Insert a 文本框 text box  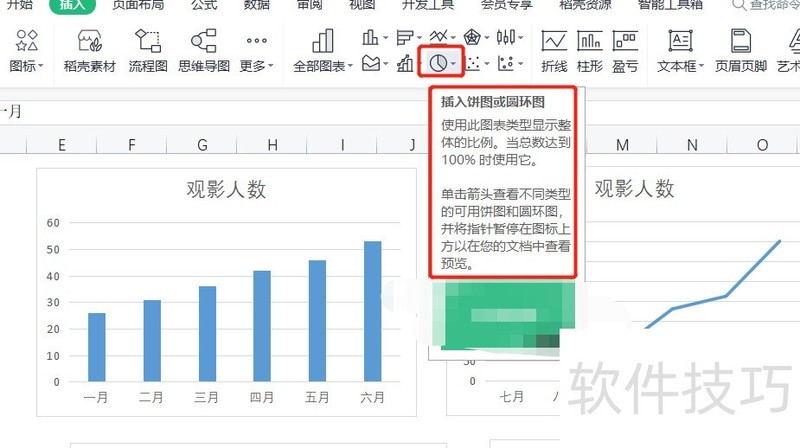[680, 51]
